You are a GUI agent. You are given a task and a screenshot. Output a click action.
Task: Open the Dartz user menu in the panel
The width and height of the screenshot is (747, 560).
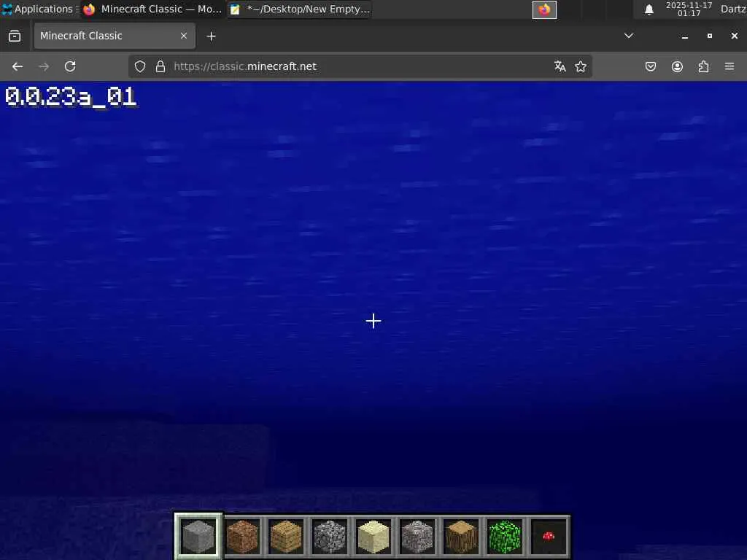click(733, 9)
